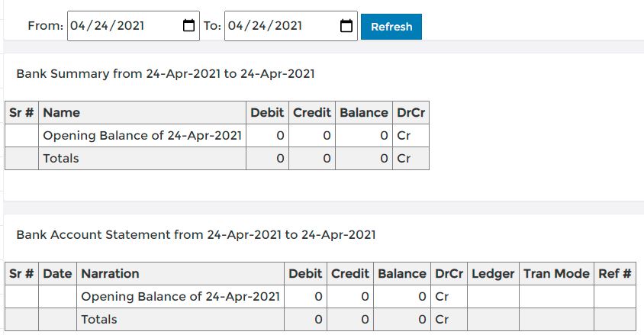This screenshot has width=644, height=335.
Task: Click the Ledger column header
Action: click(x=493, y=274)
